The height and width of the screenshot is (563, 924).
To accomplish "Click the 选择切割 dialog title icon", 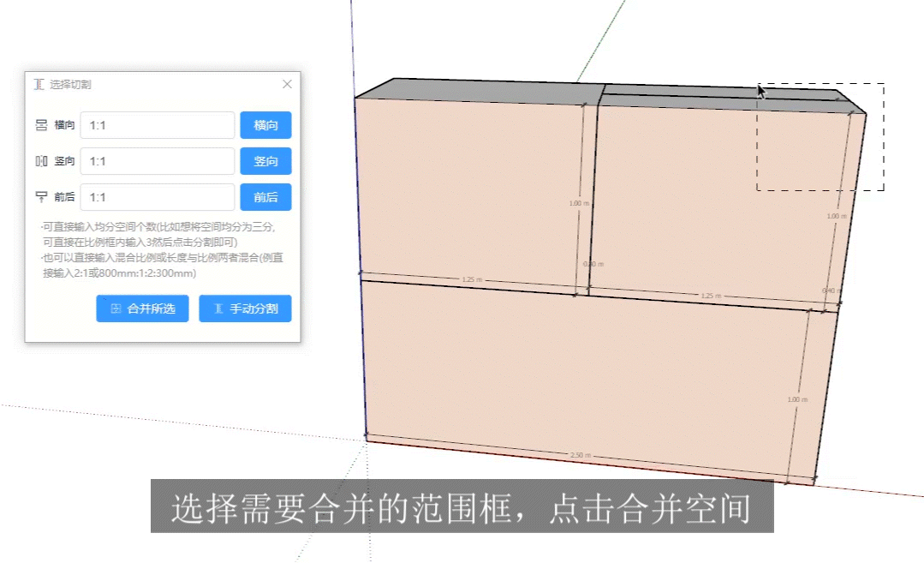I will point(39,84).
